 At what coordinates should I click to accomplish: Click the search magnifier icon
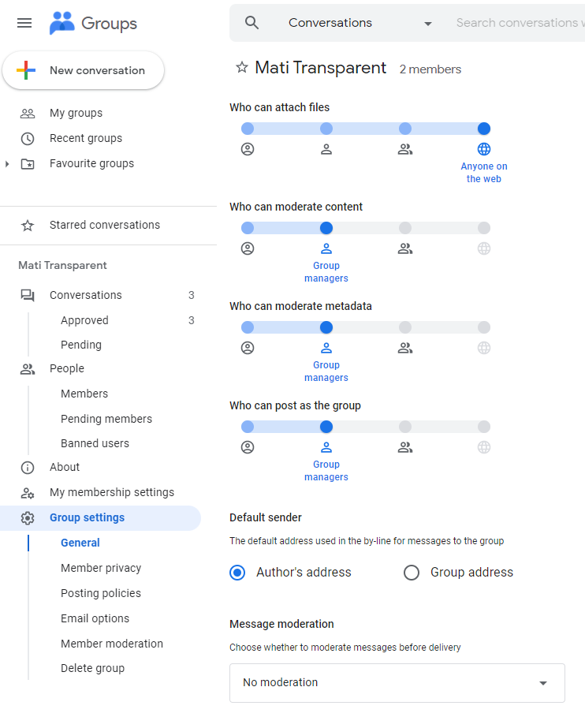coord(252,23)
